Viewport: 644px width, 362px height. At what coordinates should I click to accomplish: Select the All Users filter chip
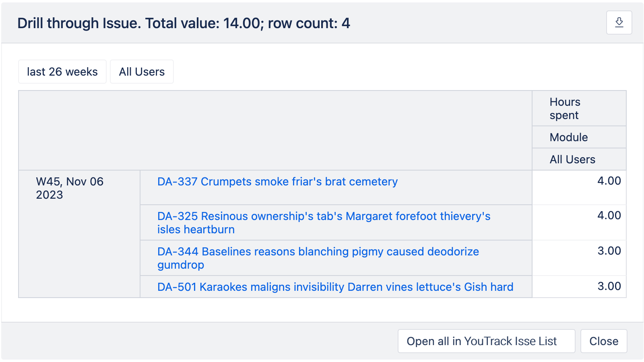point(142,71)
